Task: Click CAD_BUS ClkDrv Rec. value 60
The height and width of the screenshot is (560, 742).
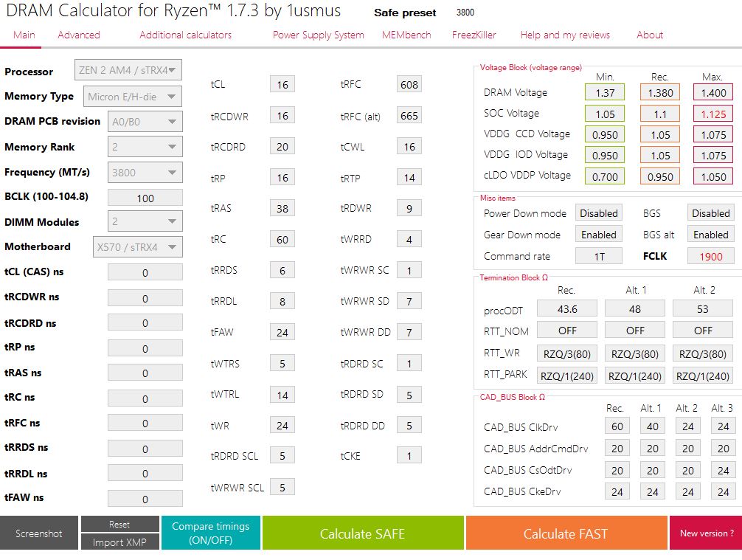Action: pos(617,426)
